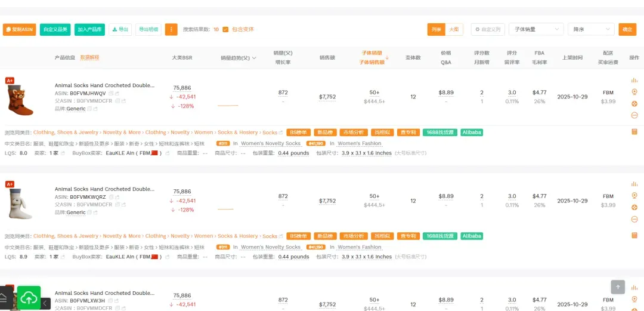This screenshot has height=311, width=644.
Task: Click the back-to-top arrow button
Action: [x=618, y=287]
